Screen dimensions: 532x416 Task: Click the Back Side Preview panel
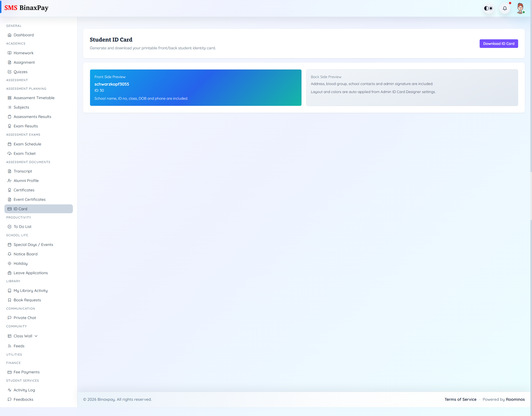click(x=412, y=88)
